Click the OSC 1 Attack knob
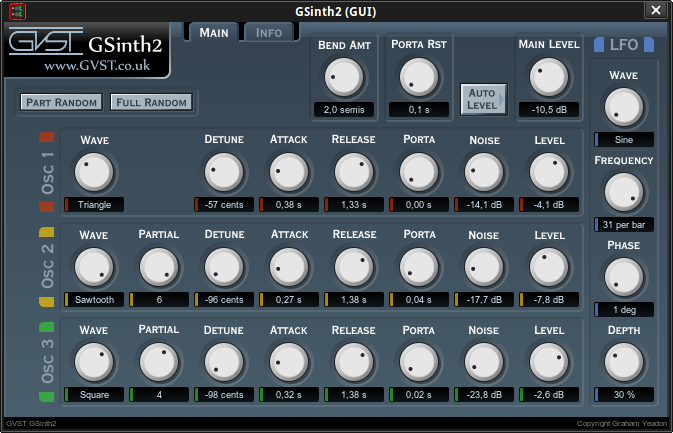This screenshot has height=433, width=673. click(x=289, y=172)
